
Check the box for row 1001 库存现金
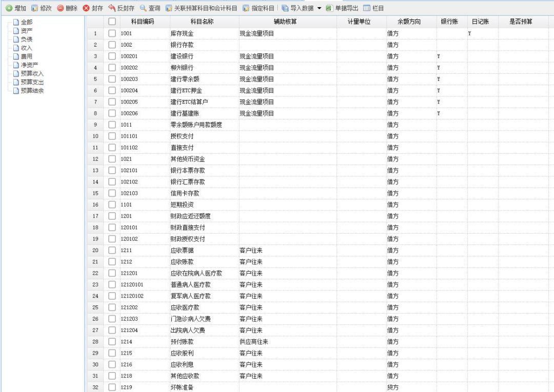(112, 33)
